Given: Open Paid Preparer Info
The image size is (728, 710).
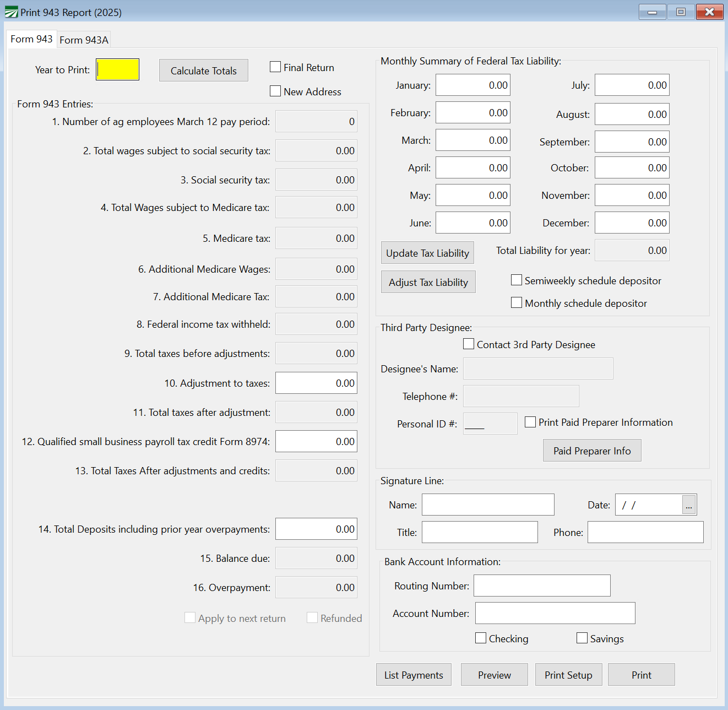Looking at the screenshot, I should point(592,451).
